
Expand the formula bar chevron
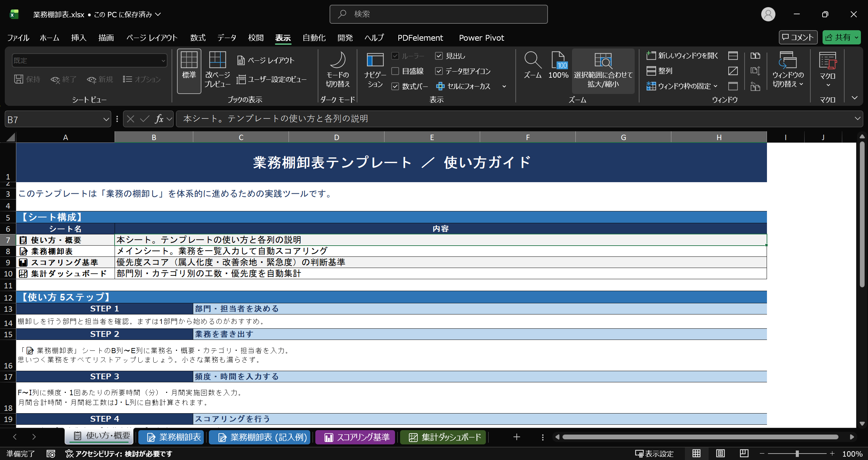click(x=857, y=119)
